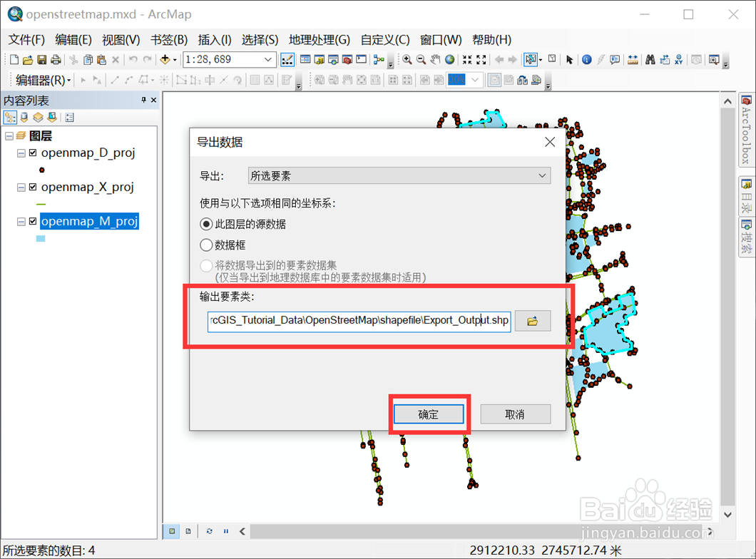
Task: Click the openmap_M_proj blue symbol swatch
Action: (41, 239)
